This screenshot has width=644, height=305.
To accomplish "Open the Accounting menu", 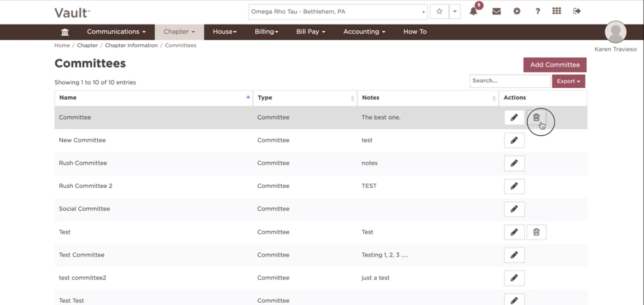I will coord(364,32).
